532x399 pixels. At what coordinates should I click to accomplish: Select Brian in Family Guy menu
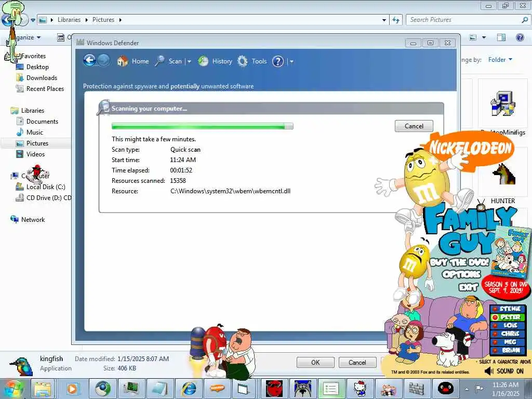pyautogui.click(x=508, y=350)
